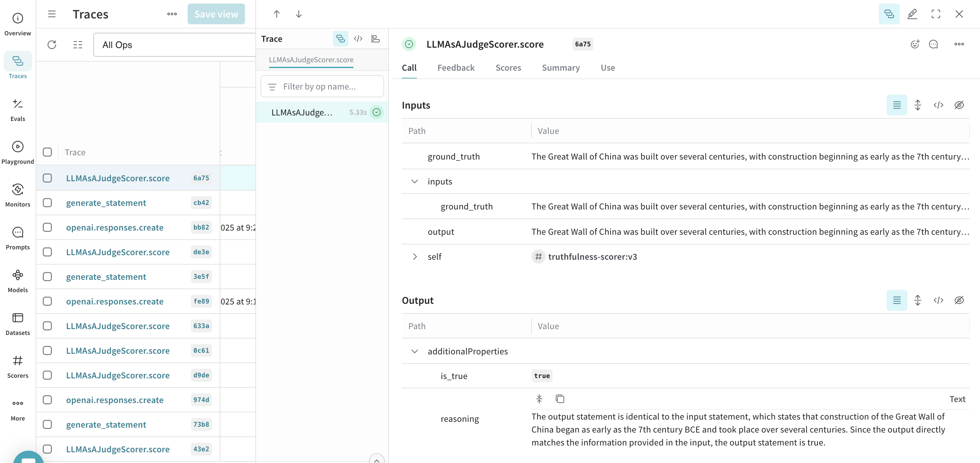Select all traces with header checkbox

coord(47,152)
